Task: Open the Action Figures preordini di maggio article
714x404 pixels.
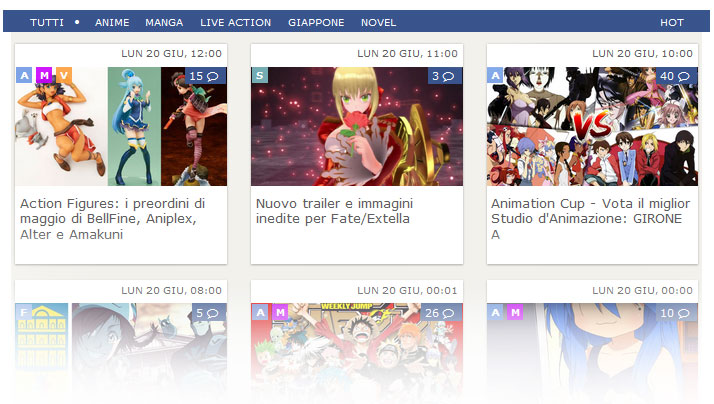Action: pyautogui.click(x=112, y=219)
